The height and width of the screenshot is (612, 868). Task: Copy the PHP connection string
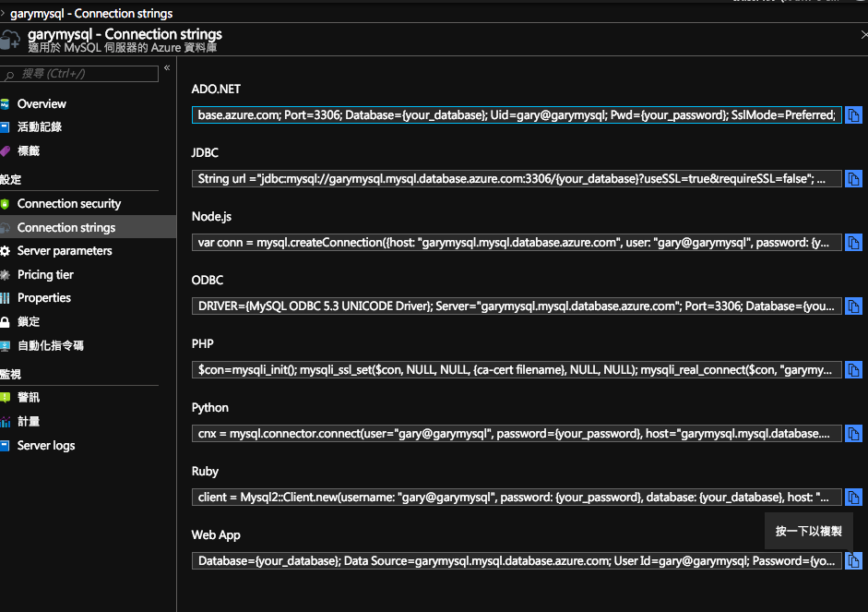point(853,370)
